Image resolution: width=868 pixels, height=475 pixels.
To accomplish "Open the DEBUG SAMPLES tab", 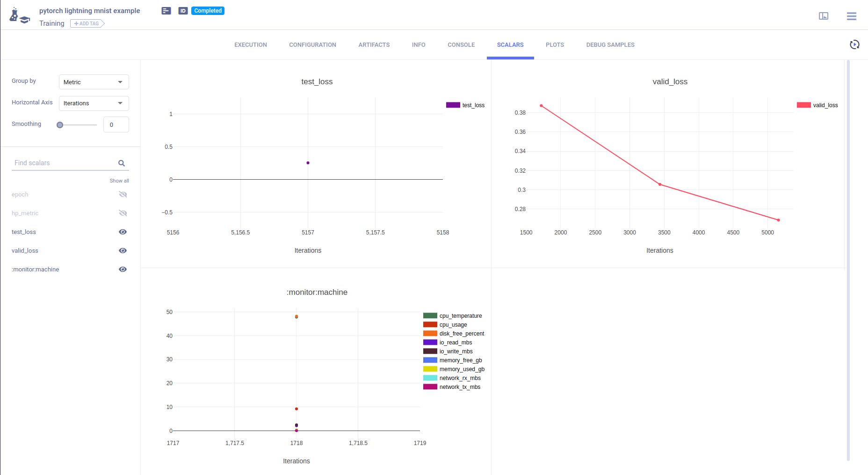I will point(610,45).
